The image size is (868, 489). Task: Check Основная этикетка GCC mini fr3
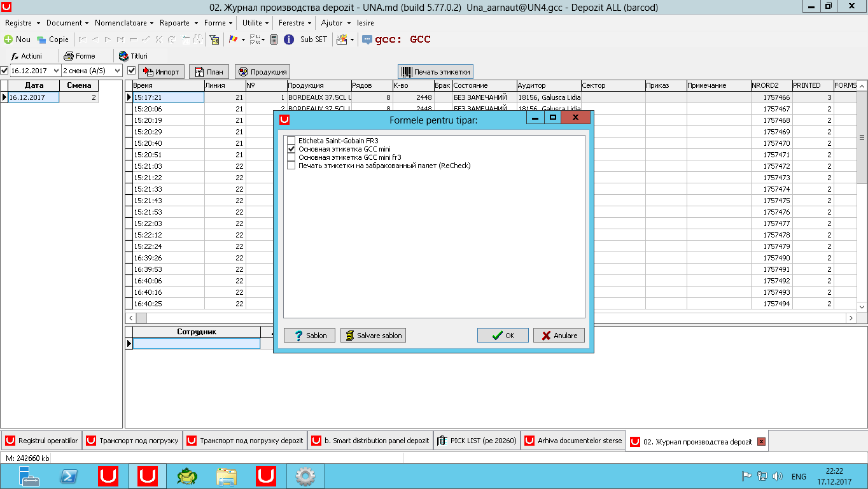pos(291,157)
